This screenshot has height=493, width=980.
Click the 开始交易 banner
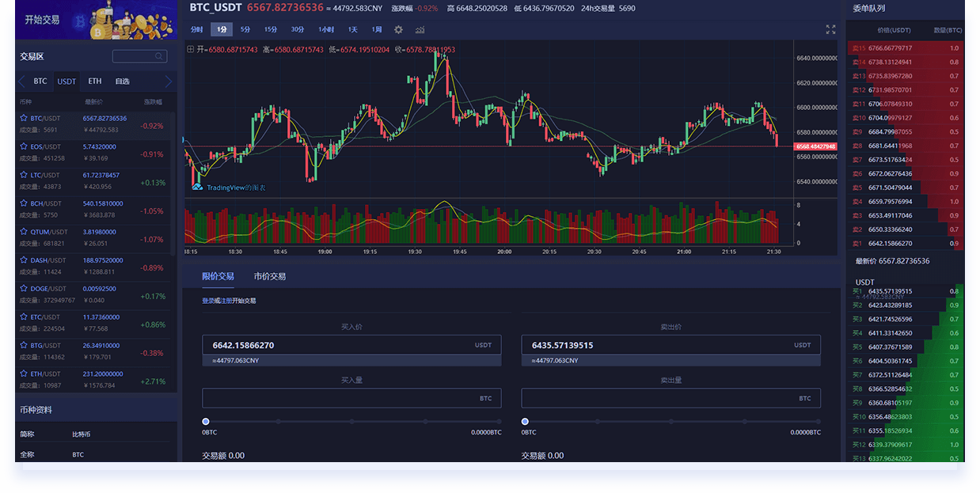click(95, 20)
